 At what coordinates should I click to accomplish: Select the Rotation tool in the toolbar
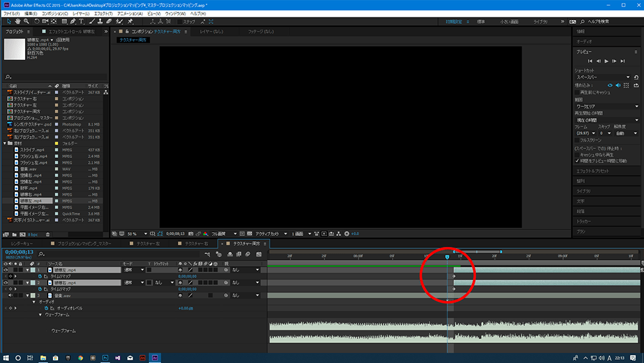point(36,21)
